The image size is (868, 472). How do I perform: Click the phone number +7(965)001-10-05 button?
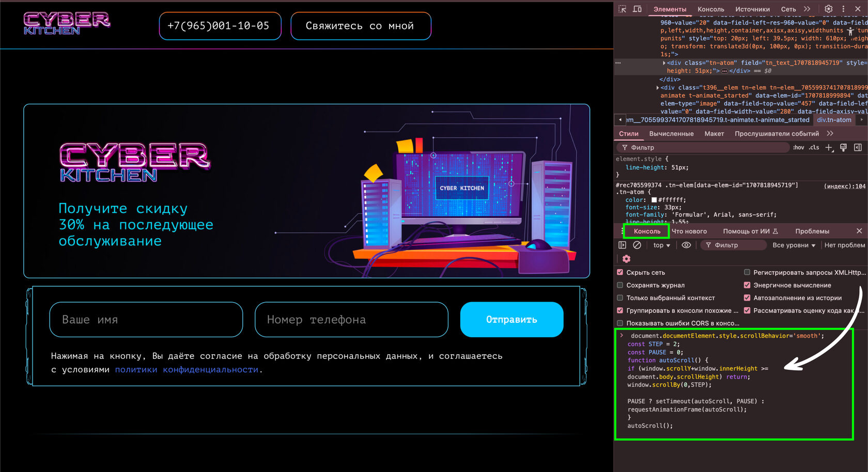point(220,26)
